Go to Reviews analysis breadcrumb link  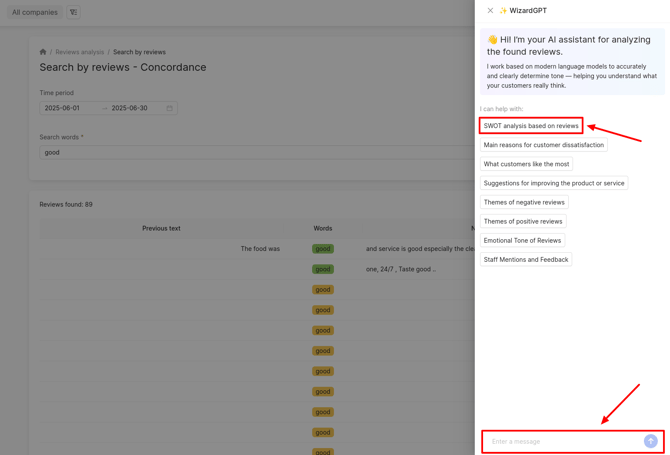tap(79, 52)
